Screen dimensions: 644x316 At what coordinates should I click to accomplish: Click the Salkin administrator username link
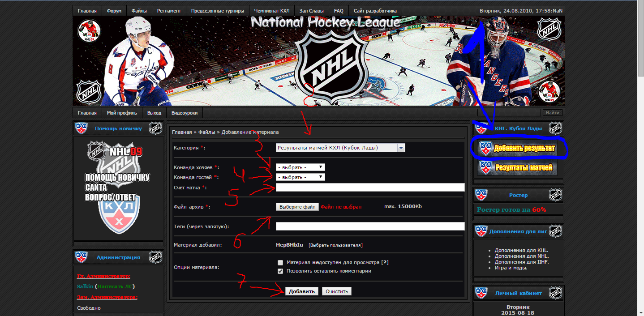[x=85, y=286]
